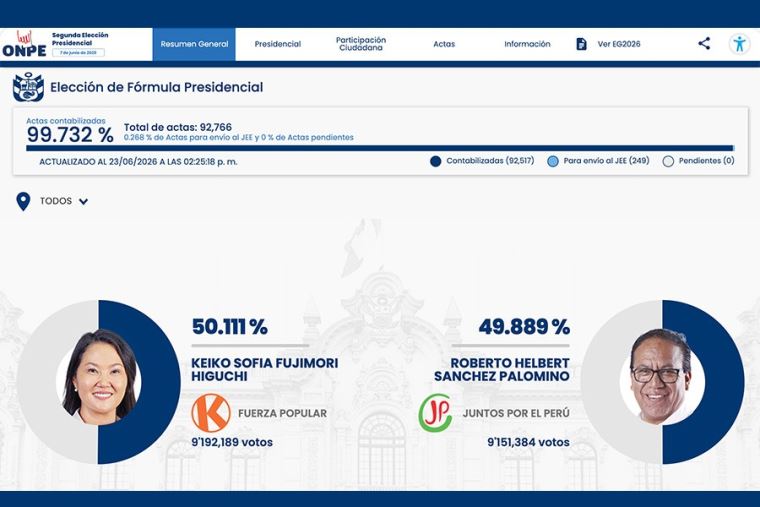
Task: Click the Para envío al JEE (249) label
Action: (606, 160)
